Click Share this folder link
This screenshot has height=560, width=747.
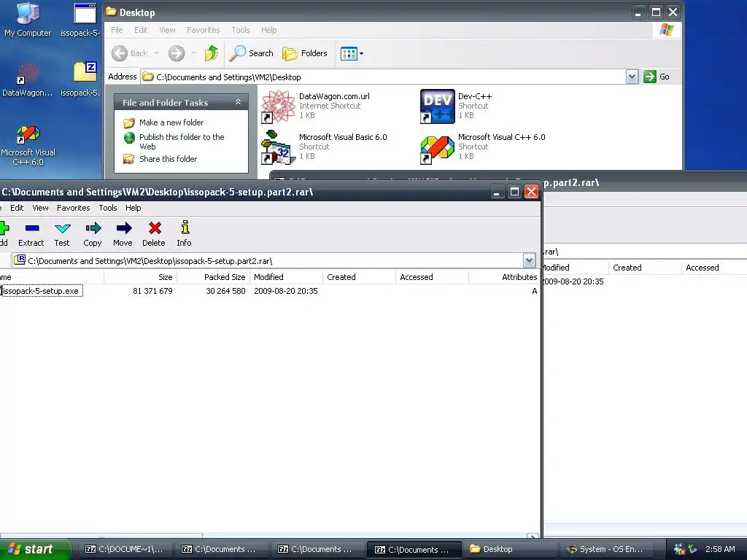[168, 158]
